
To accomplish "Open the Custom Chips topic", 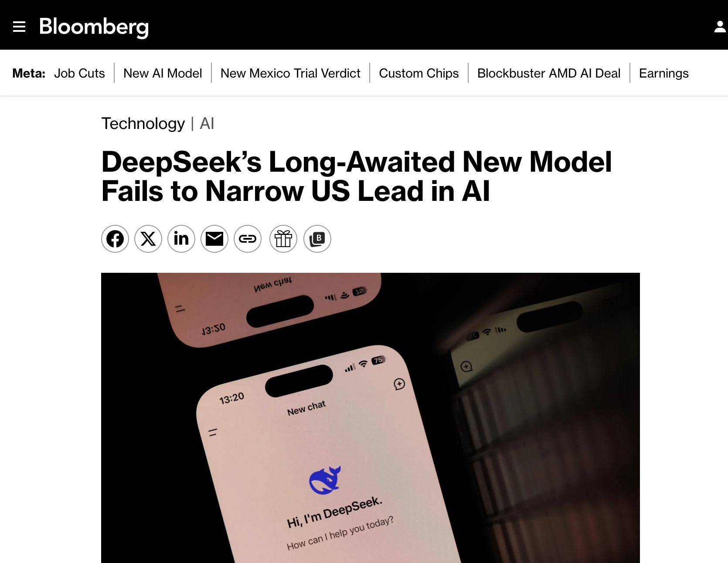I will pos(419,73).
